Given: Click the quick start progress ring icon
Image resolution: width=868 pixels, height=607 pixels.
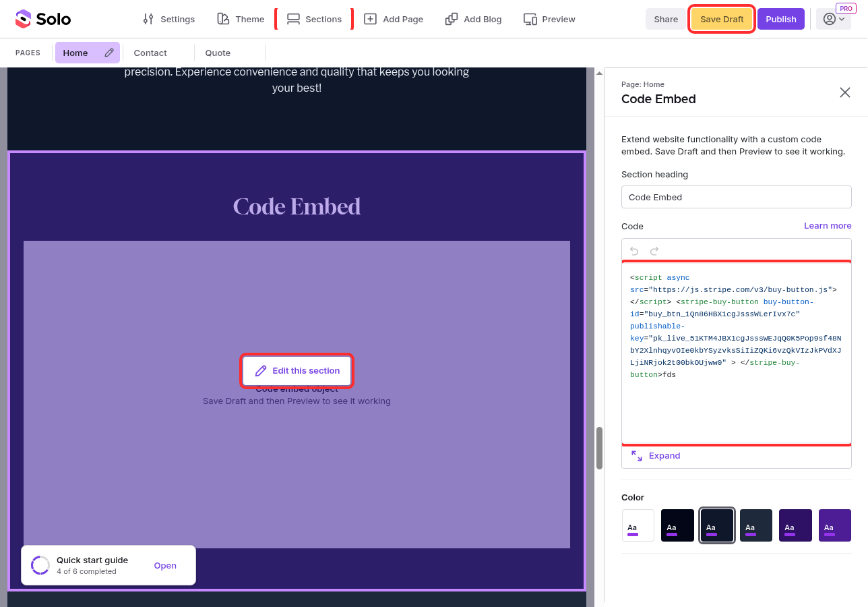Looking at the screenshot, I should tap(40, 565).
